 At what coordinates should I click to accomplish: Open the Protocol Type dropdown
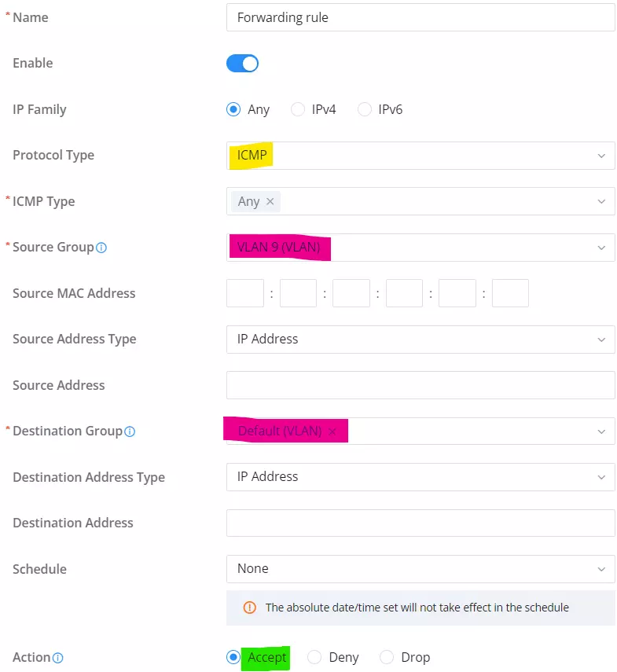tap(421, 156)
